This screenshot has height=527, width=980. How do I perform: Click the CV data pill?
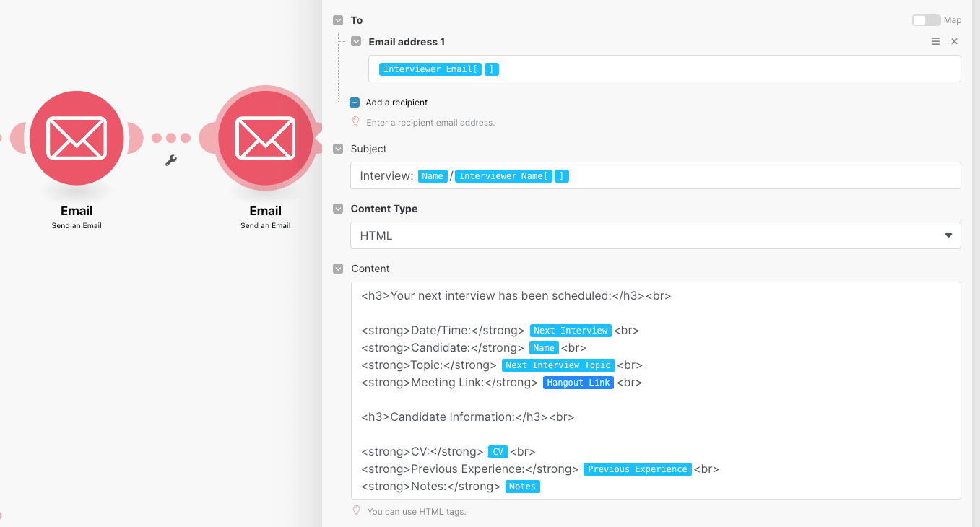coord(498,451)
